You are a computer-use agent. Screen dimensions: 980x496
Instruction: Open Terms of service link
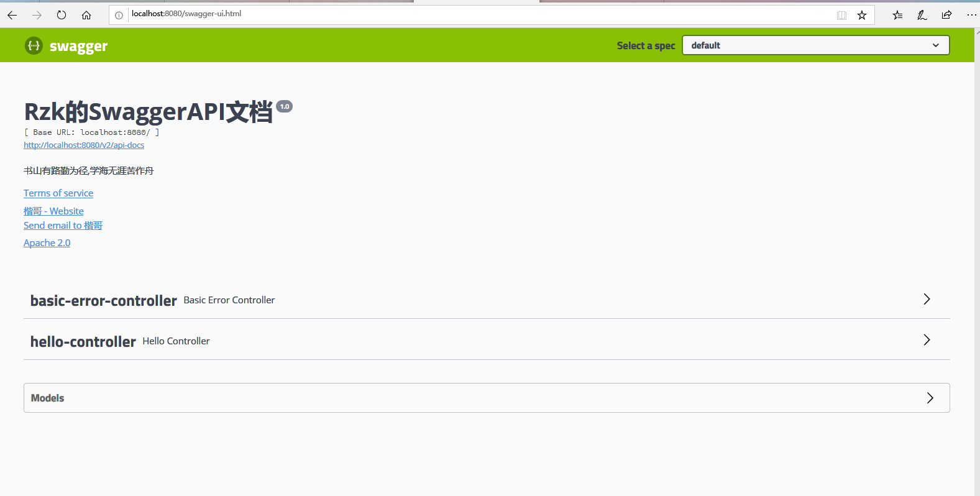point(58,193)
